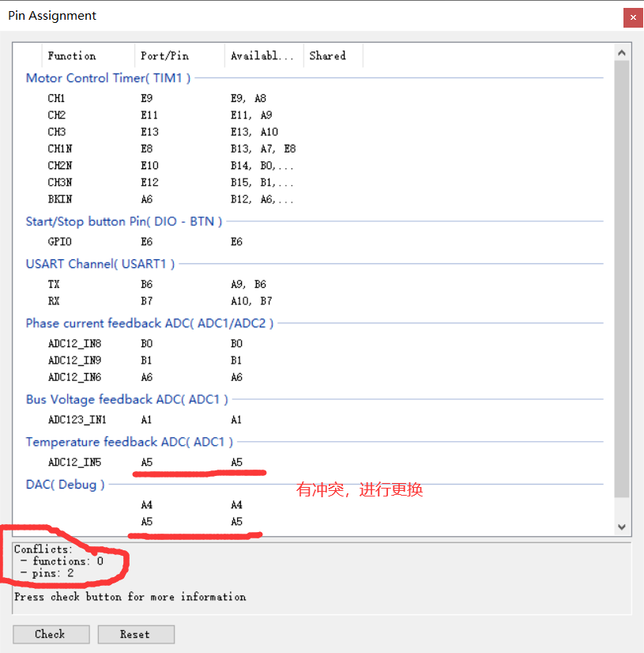
Task: Click the B1 port/pin cell for ADC12_IN9
Action: coord(146,360)
